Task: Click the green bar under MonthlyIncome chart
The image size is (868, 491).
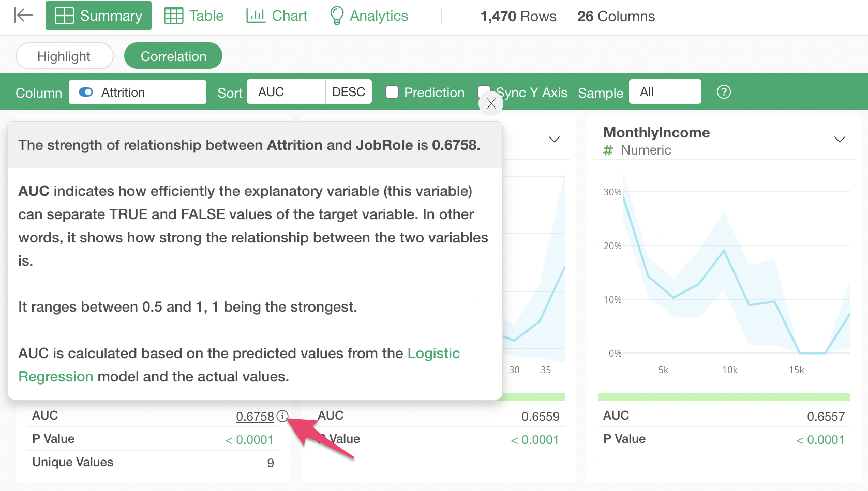Action: (724, 397)
